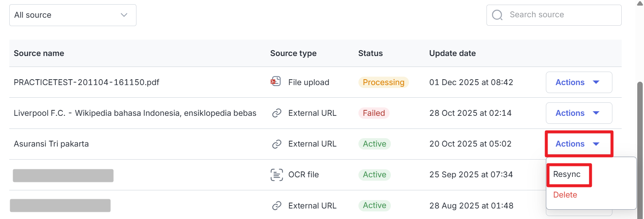
Task: Open Actions menu for Liverpool F.C. row
Action: [579, 113]
